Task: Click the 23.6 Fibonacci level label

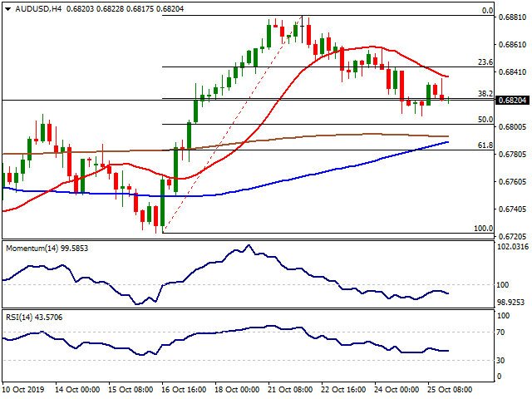Action: [x=485, y=62]
